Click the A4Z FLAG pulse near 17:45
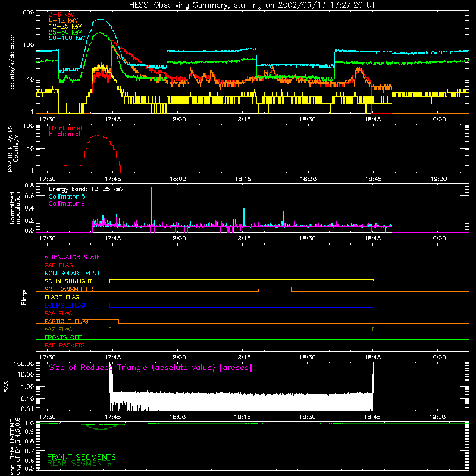This screenshot has height=476, width=476. [x=110, y=329]
